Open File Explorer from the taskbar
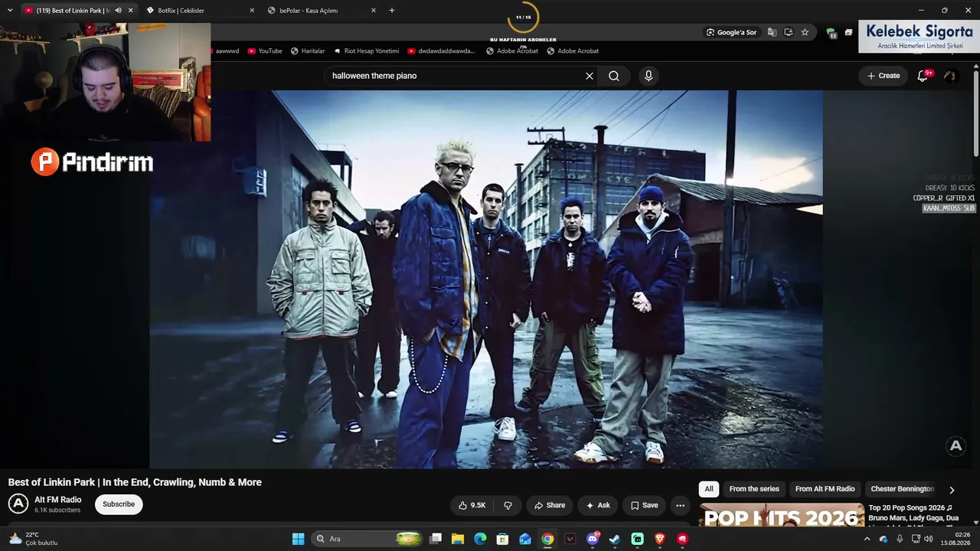 pos(458,539)
